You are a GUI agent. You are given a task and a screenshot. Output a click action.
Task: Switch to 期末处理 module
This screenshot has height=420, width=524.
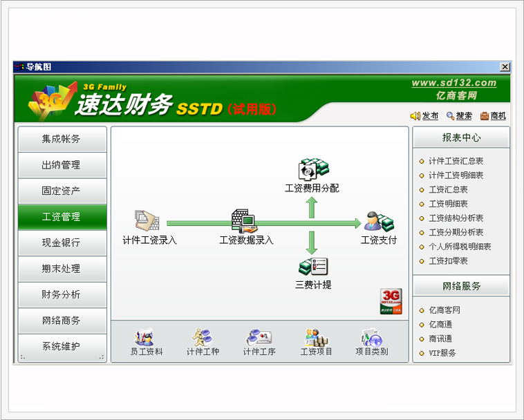[x=62, y=269]
